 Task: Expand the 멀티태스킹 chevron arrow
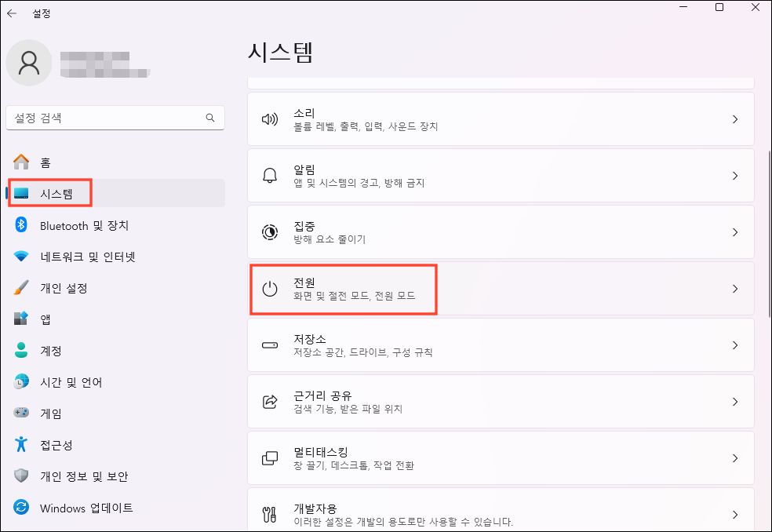[x=735, y=457]
